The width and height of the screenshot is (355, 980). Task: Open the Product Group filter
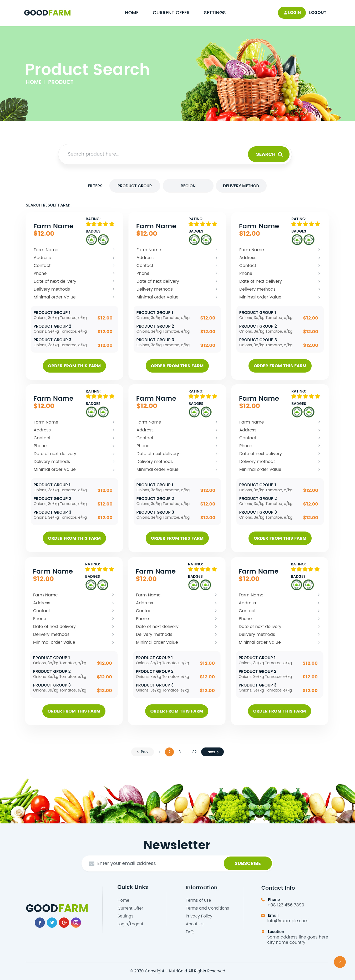[x=134, y=186]
